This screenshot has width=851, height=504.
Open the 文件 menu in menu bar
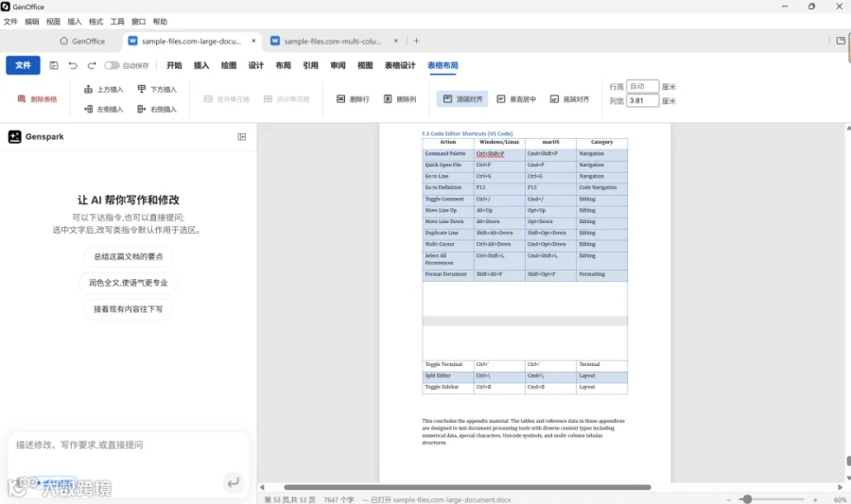10,22
